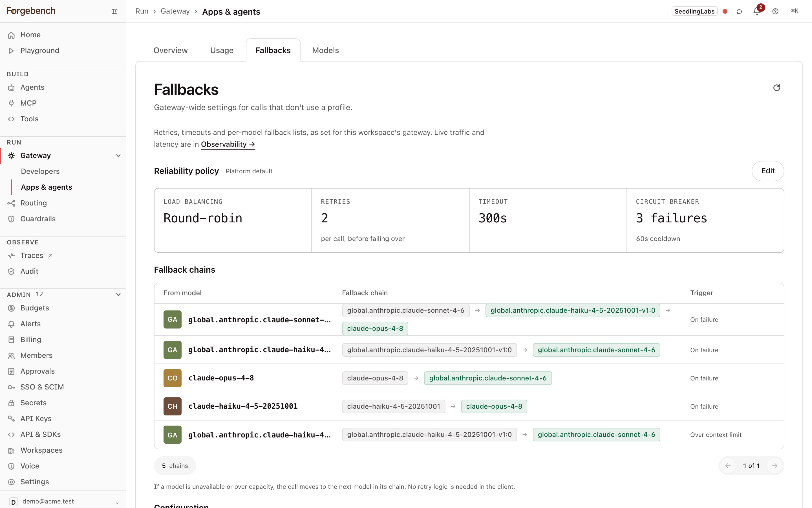Select the Fallbacks tab
The image size is (812, 508).
(x=273, y=51)
